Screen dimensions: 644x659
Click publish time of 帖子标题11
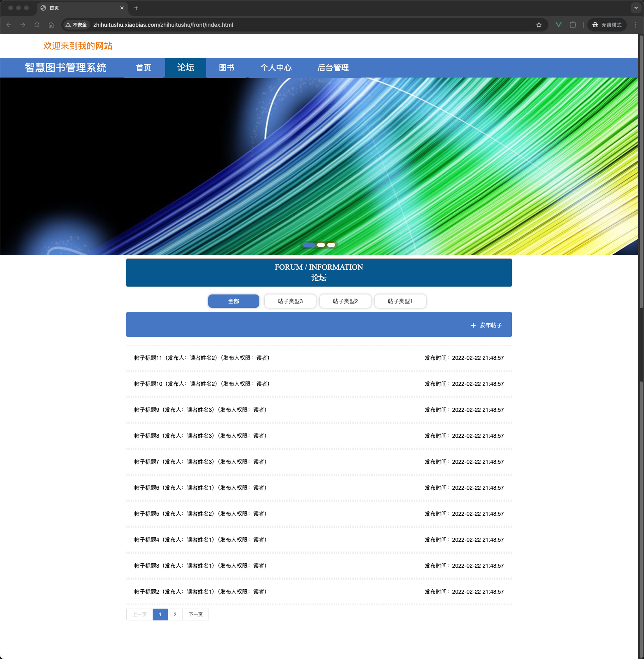464,358
